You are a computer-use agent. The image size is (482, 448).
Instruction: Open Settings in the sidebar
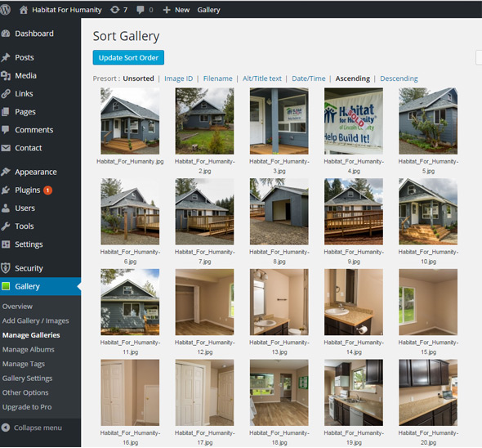(29, 244)
